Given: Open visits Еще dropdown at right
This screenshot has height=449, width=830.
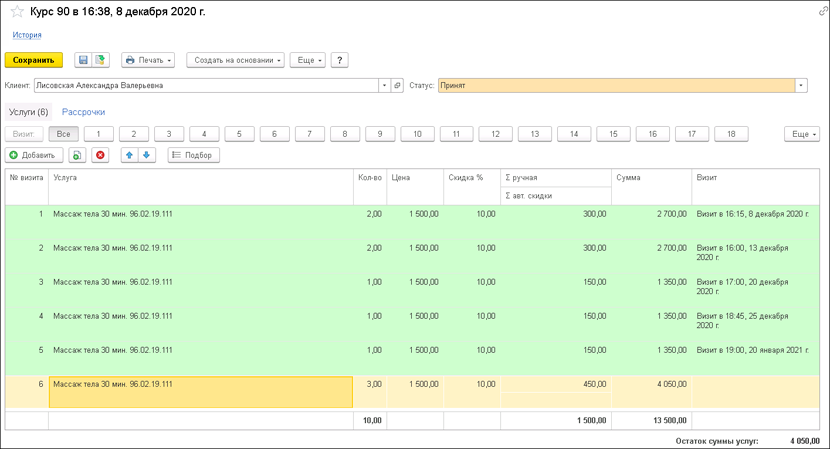Looking at the screenshot, I should coord(801,134).
